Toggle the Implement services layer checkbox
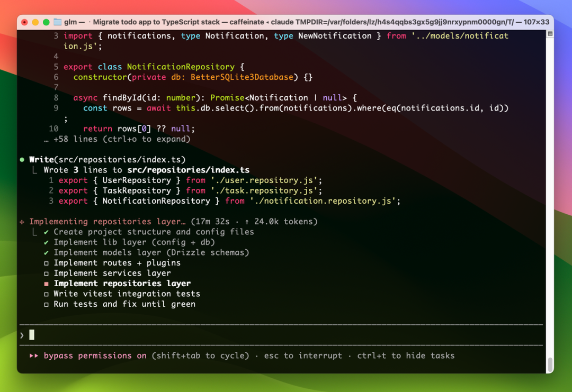This screenshot has width=572, height=392. click(46, 273)
